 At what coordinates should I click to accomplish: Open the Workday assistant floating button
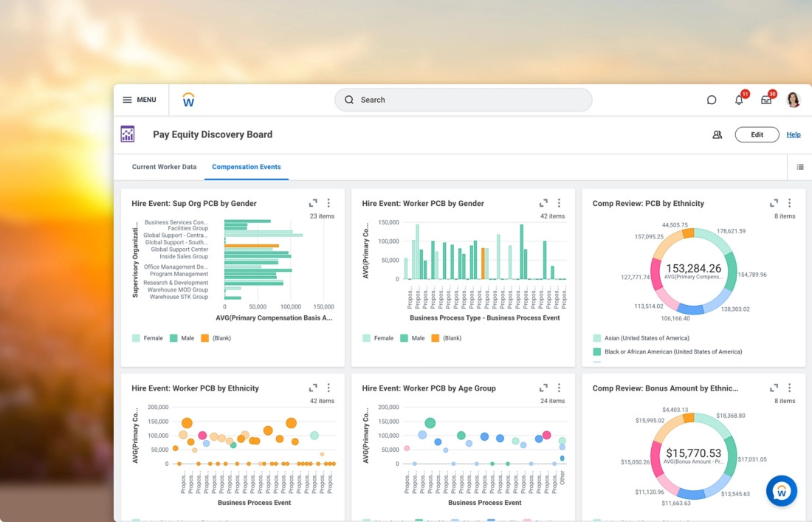(781, 490)
